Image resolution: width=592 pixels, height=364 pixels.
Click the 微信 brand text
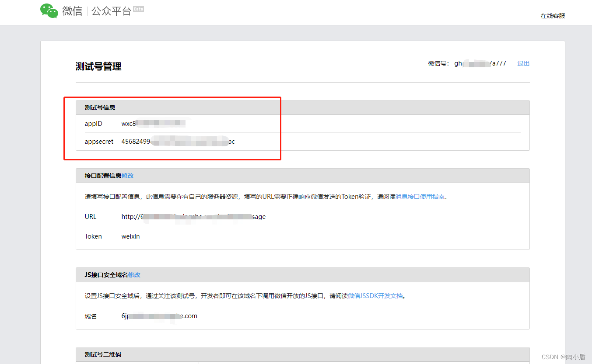click(x=72, y=11)
